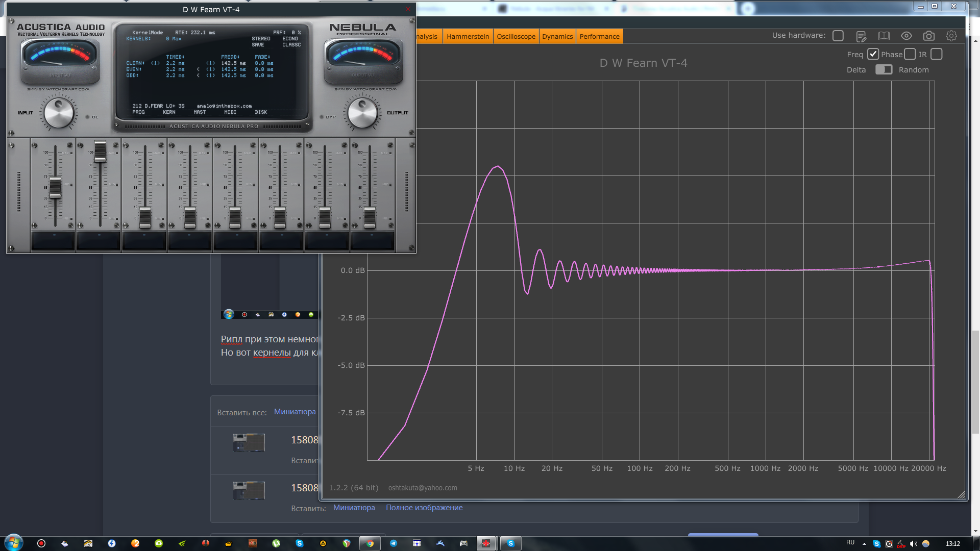Screen dimensions: 980x551
Task: Enable the Use hardware checkbox
Action: (x=838, y=36)
